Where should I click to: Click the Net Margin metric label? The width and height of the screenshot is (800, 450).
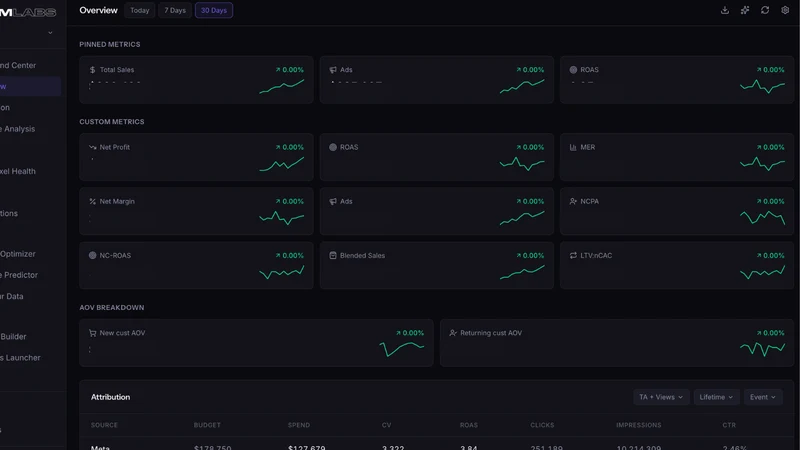117,202
